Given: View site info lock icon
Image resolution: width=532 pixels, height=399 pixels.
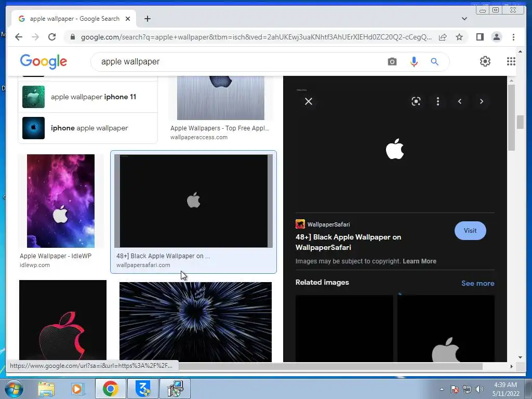Looking at the screenshot, I should click(72, 37).
